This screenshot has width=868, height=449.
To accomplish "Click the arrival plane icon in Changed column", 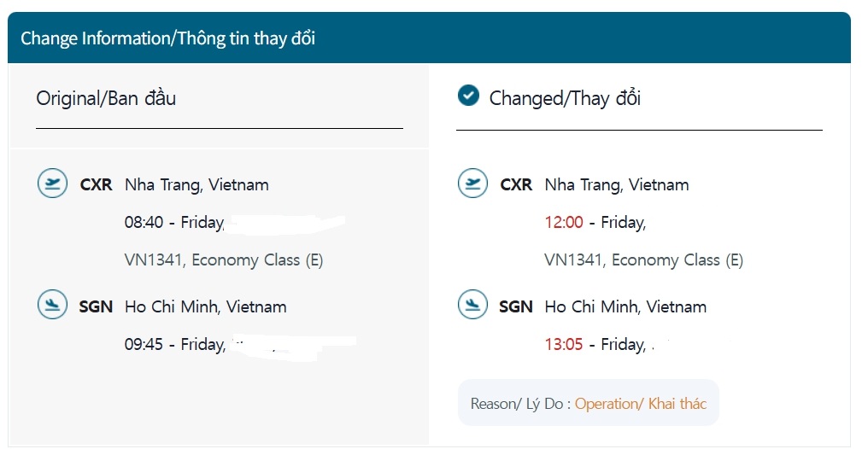I will (x=472, y=306).
